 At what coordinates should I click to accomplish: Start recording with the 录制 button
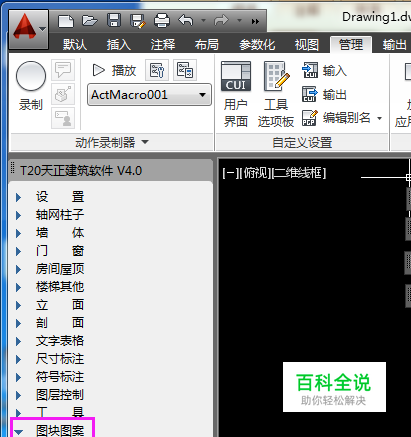pos(31,86)
